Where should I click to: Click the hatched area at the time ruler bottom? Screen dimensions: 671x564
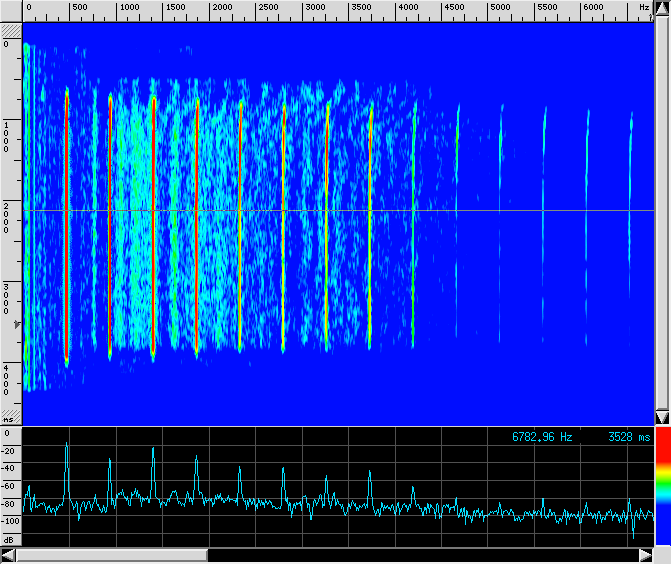click(x=10, y=415)
